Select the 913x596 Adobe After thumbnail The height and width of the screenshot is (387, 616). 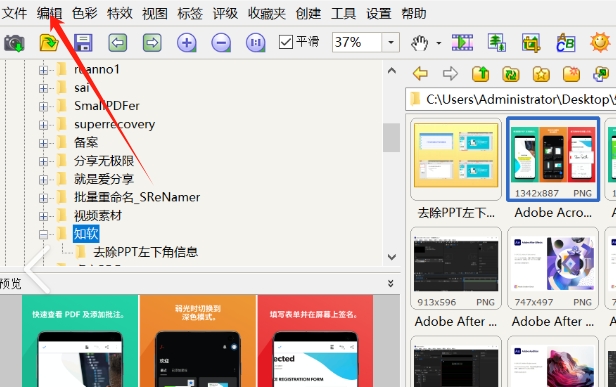[456, 268]
